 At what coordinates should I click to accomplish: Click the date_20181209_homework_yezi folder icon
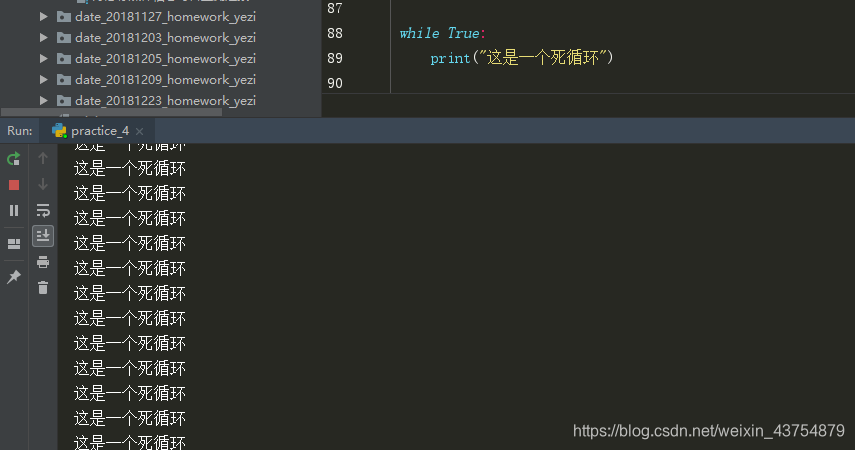click(64, 80)
